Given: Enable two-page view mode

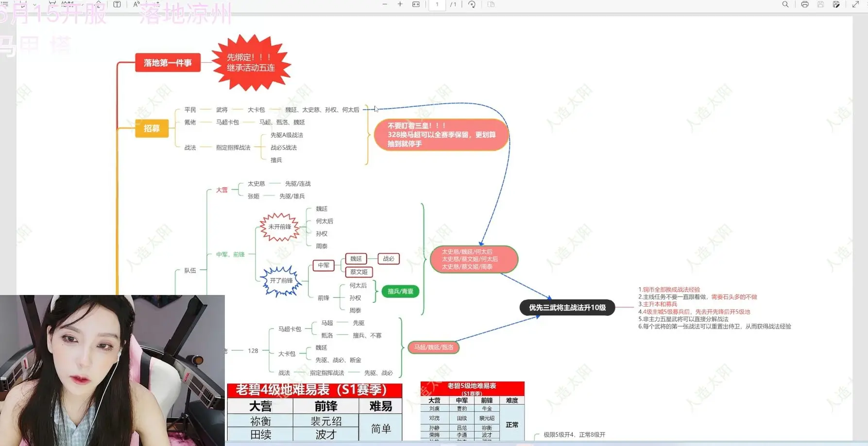Looking at the screenshot, I should coord(491,4).
